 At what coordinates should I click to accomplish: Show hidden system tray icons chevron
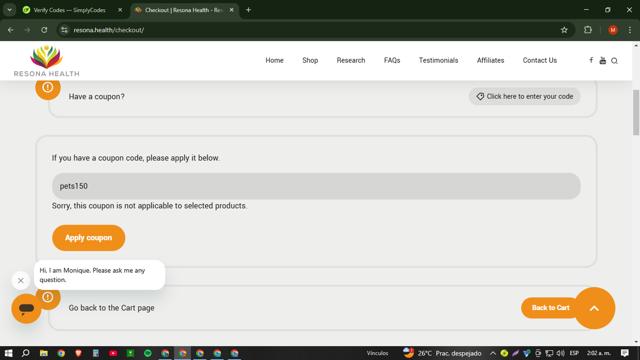click(x=493, y=353)
